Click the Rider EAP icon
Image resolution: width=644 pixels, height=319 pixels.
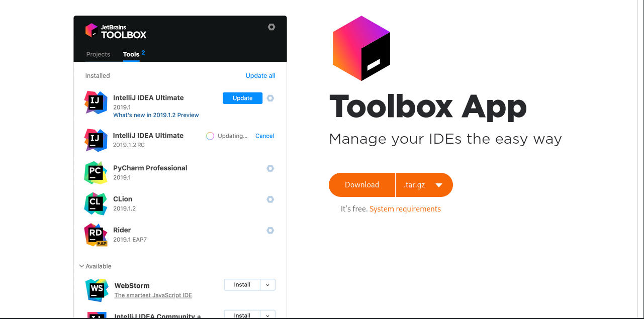96,235
